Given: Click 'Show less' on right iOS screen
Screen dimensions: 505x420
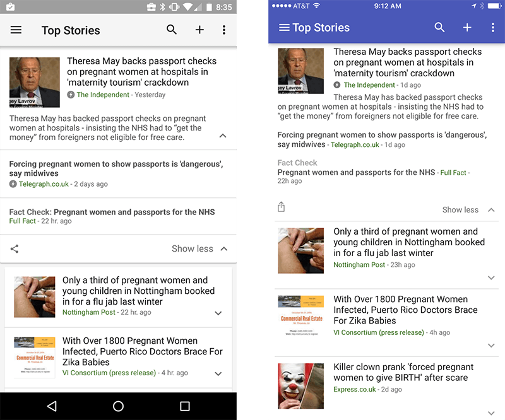Looking at the screenshot, I should point(460,210).
